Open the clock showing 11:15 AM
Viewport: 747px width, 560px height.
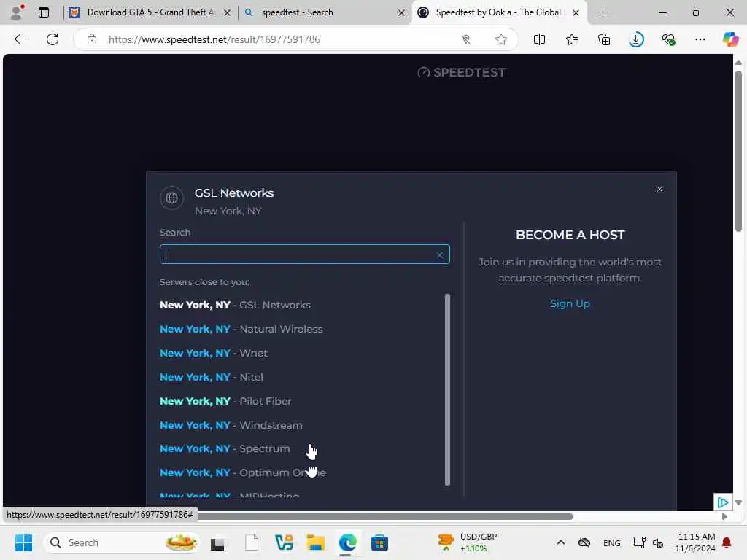point(695,542)
